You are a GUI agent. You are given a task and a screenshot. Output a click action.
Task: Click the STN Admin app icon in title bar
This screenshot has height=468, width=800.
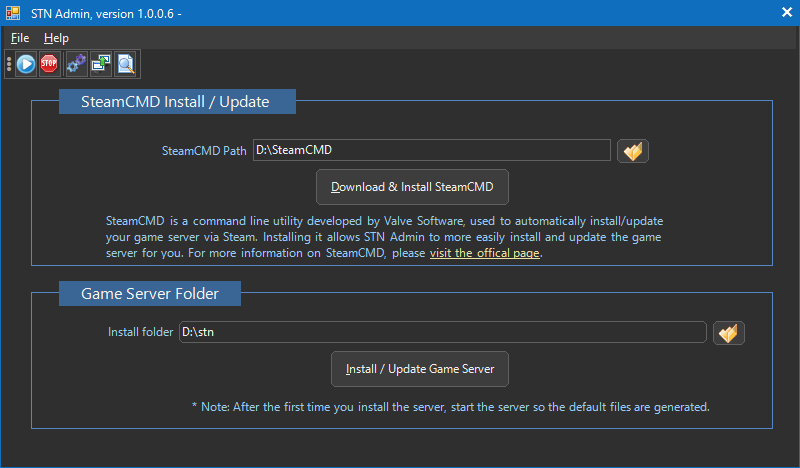coord(13,13)
